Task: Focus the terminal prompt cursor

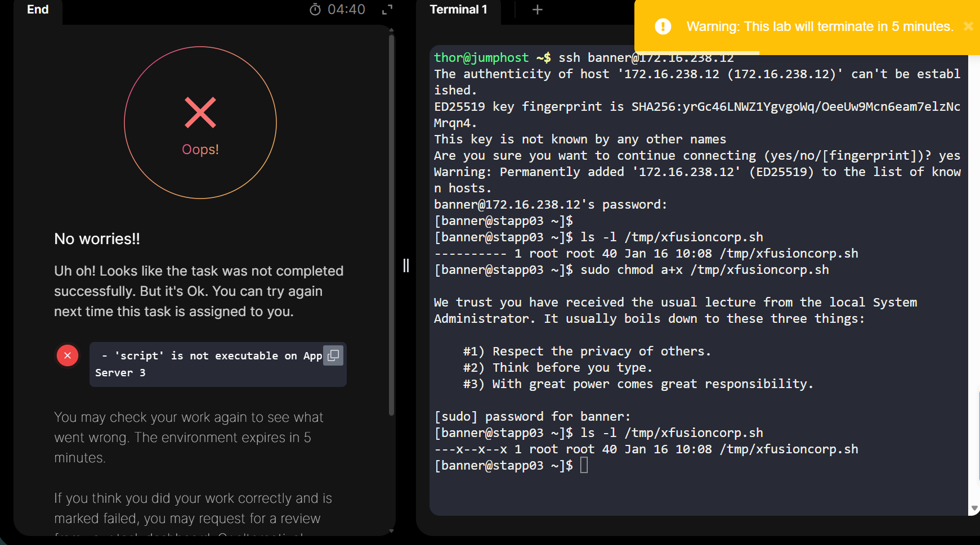Action: point(584,465)
